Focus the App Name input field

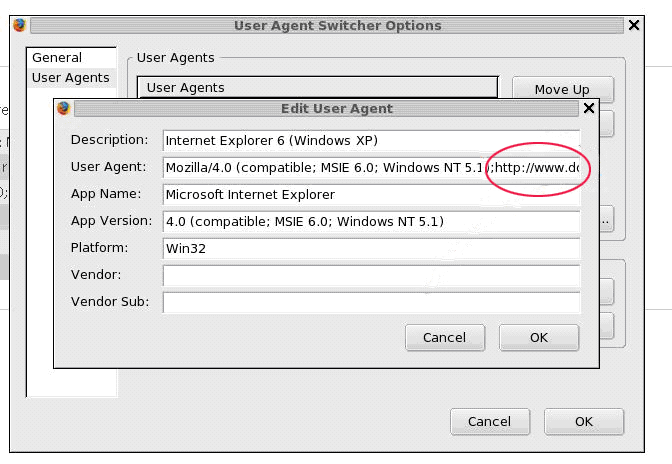pos(371,195)
